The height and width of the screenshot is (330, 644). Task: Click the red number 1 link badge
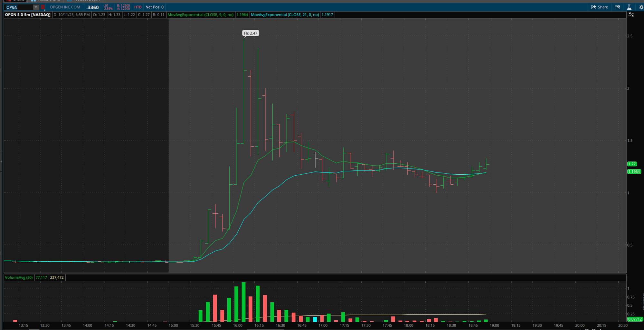43,7
